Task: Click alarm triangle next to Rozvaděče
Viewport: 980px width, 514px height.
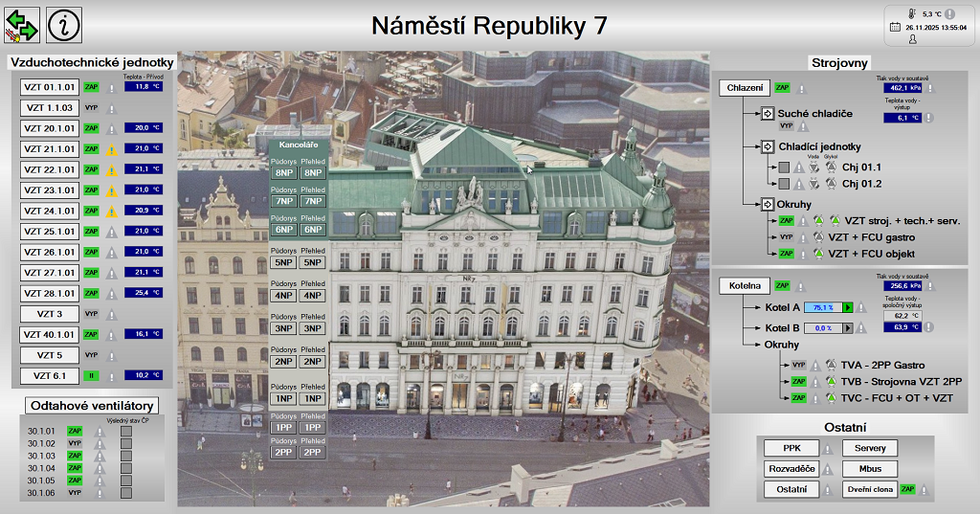Action: 828,469
